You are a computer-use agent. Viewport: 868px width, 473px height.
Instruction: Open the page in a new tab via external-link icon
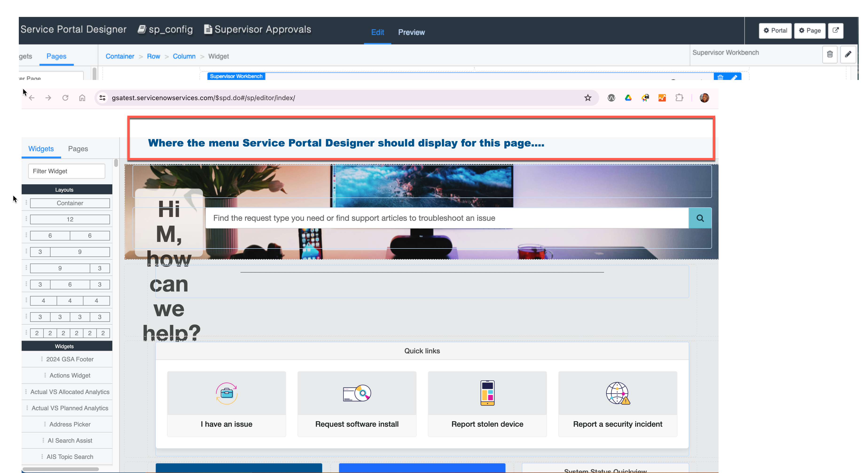pyautogui.click(x=836, y=30)
